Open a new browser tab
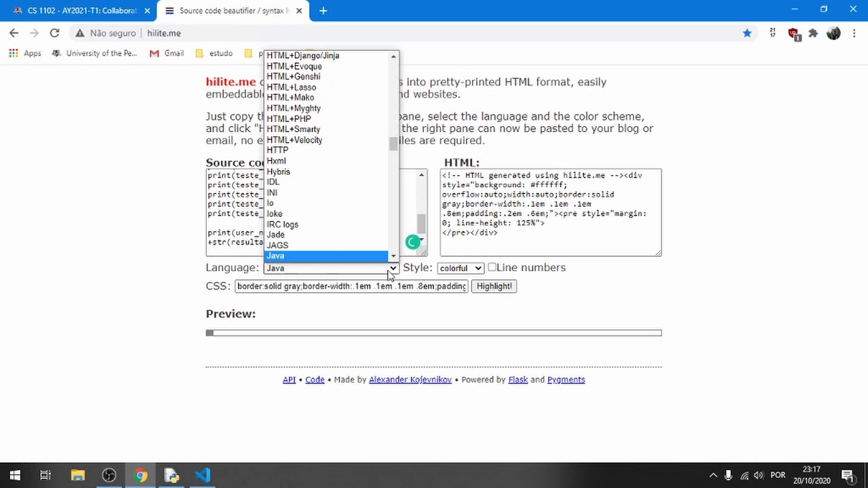868x488 pixels. [x=323, y=10]
